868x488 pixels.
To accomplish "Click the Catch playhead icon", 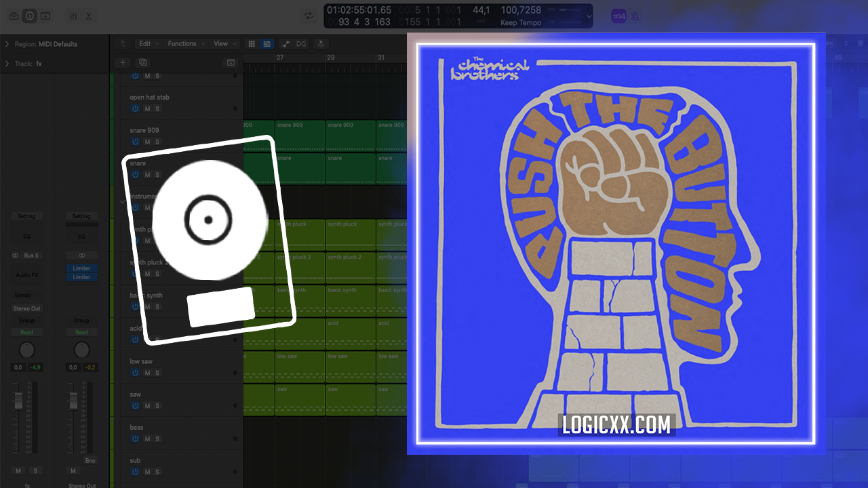I will pos(320,43).
